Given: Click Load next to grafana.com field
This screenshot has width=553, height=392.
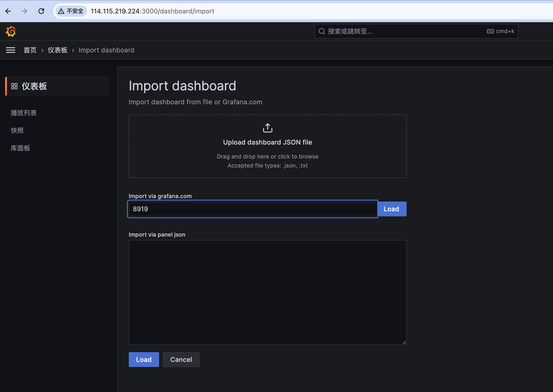Looking at the screenshot, I should coord(392,209).
